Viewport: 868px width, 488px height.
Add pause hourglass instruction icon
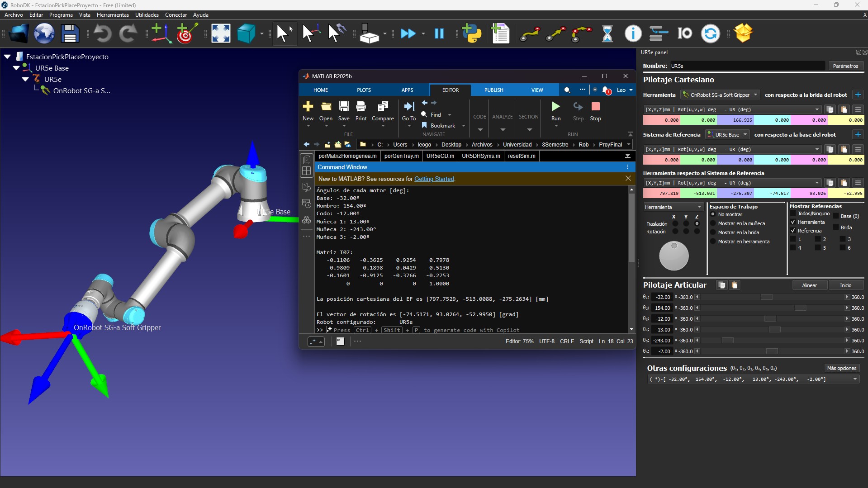click(x=607, y=33)
